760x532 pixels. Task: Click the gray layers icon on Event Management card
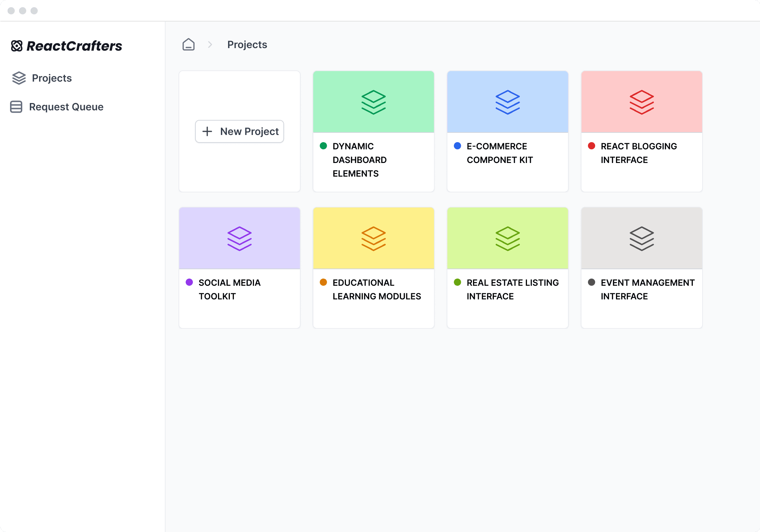pos(641,239)
